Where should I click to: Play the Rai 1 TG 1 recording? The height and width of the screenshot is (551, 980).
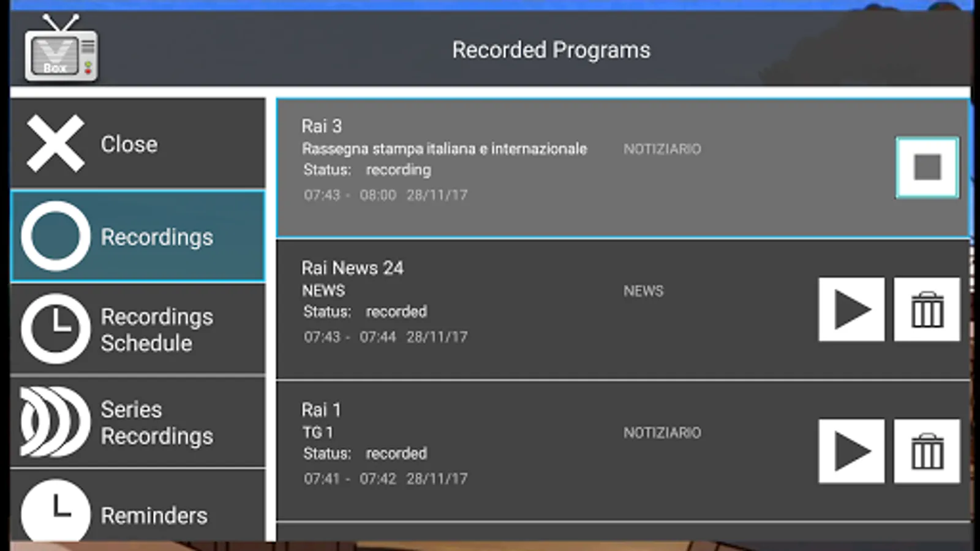tap(851, 451)
